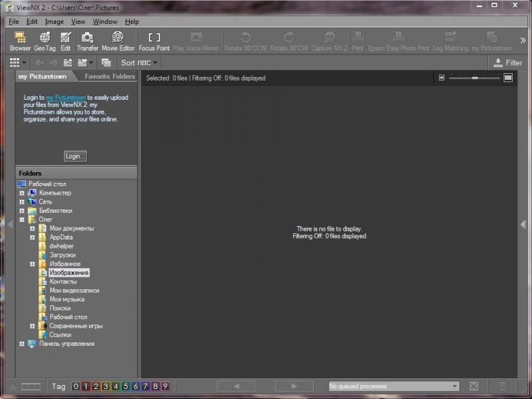532x399 pixels.
Task: Adjust the thumbnail size slider
Action: (x=475, y=78)
